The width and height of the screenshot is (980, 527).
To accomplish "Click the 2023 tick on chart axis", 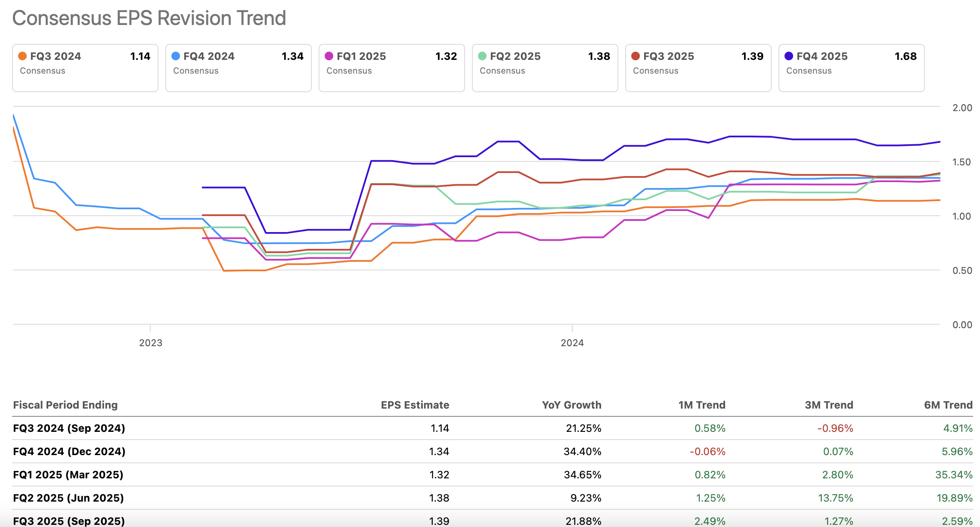I will tap(150, 343).
